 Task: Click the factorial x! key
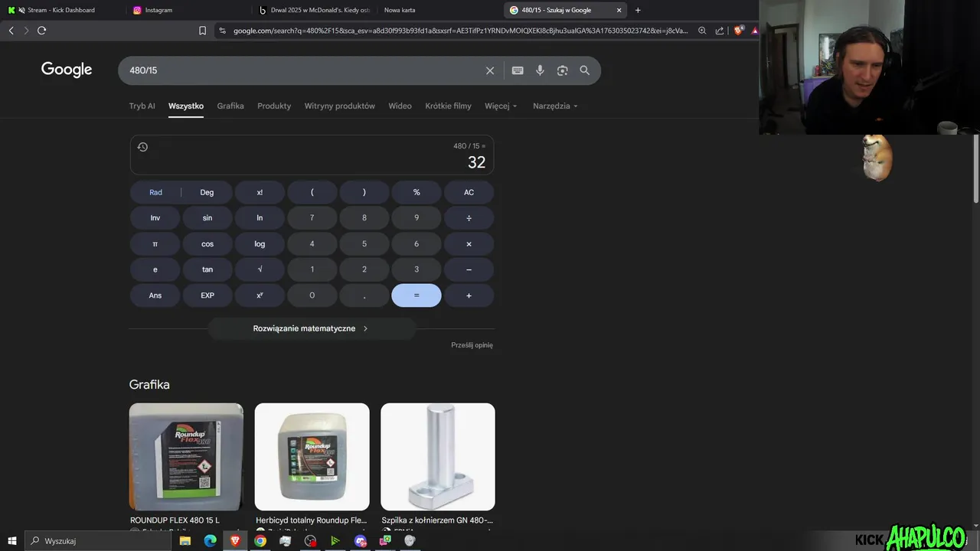(x=260, y=193)
